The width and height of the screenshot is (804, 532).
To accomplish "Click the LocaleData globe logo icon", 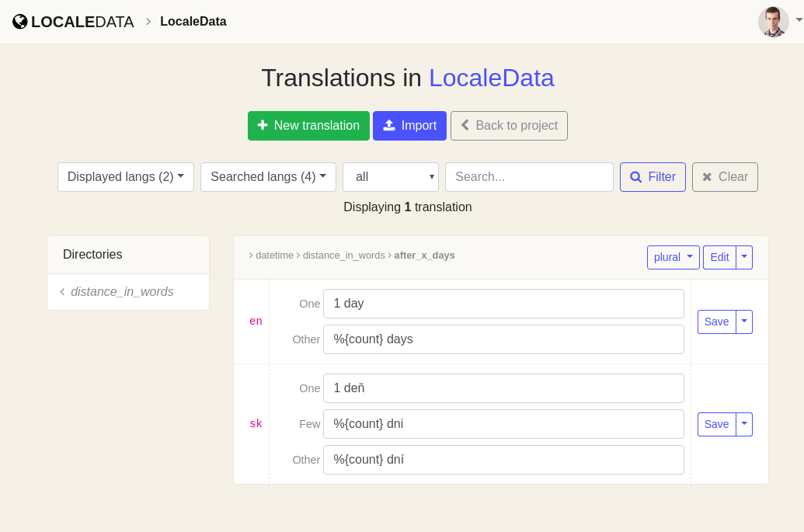I will point(20,22).
